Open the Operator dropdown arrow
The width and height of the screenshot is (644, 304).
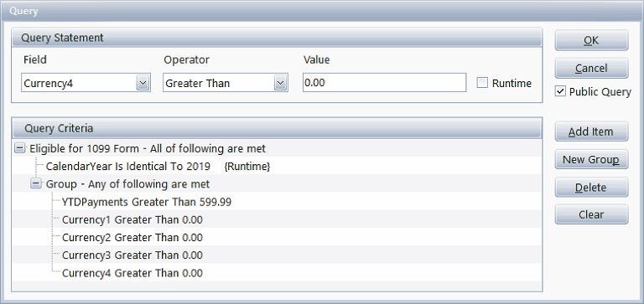tap(280, 83)
